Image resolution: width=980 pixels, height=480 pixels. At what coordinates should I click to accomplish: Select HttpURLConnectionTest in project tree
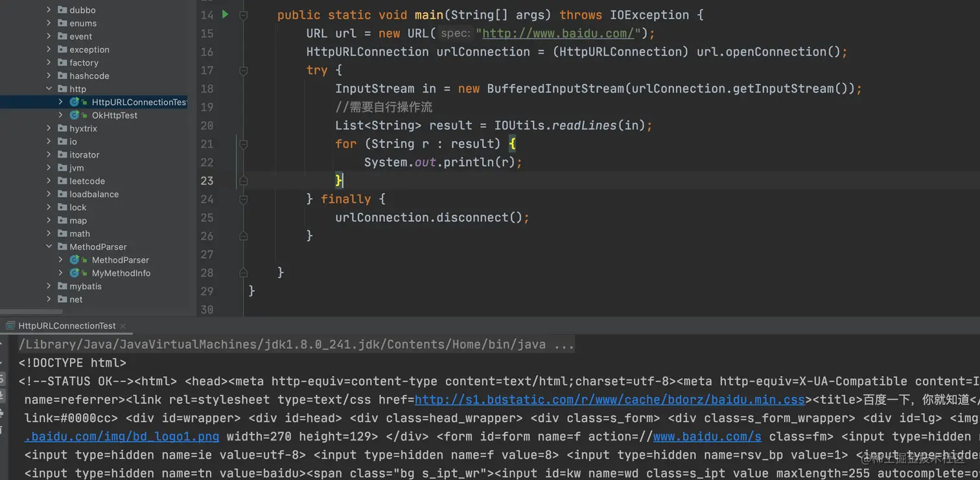[139, 102]
